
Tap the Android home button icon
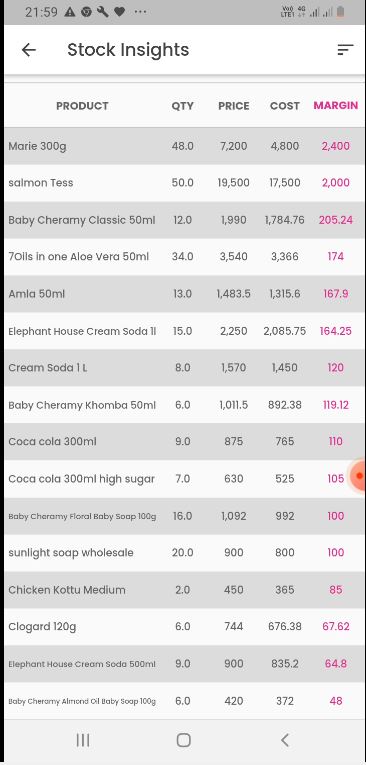click(183, 740)
